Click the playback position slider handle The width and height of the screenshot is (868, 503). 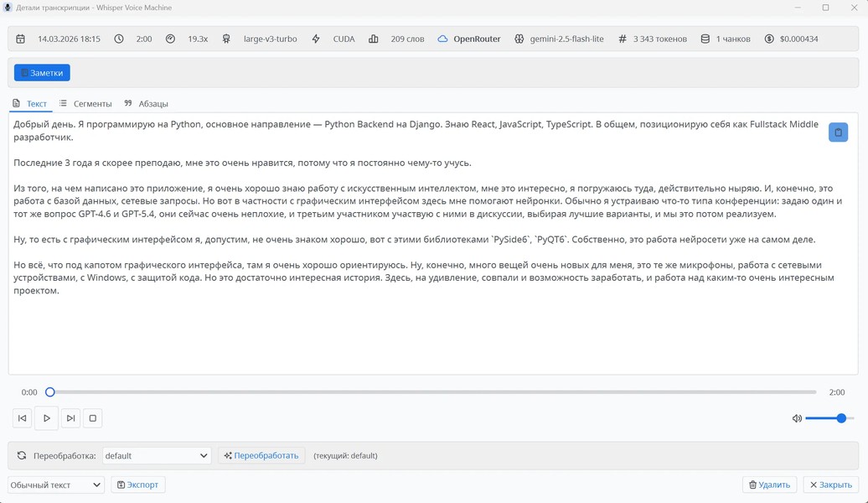(49, 392)
